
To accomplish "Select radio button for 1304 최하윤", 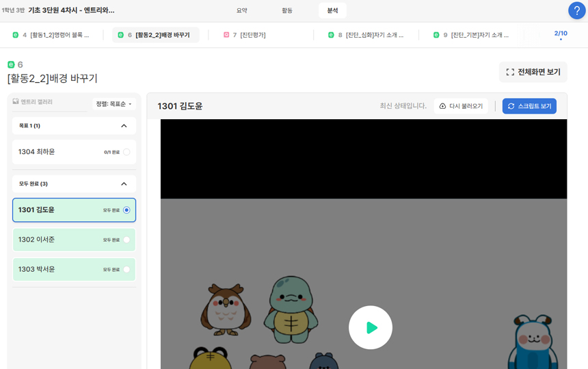I will pos(126,152).
